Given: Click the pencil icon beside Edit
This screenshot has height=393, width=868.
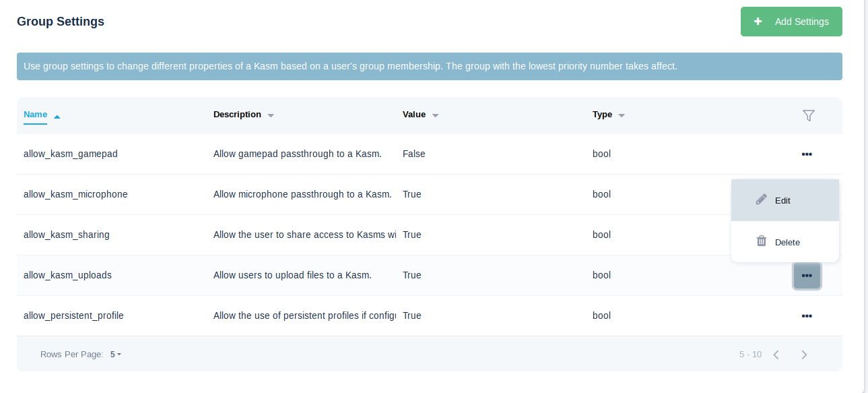Looking at the screenshot, I should tap(761, 200).
